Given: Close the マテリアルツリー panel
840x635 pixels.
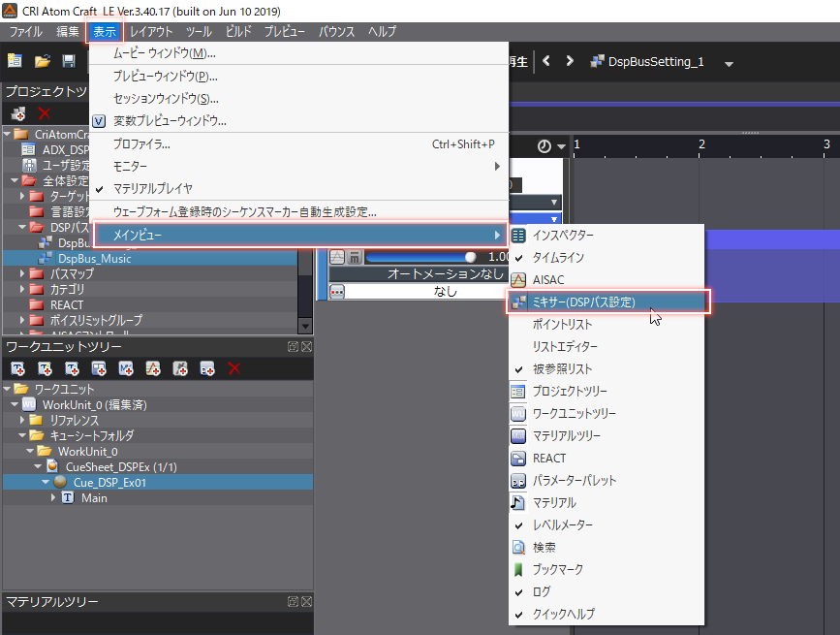Looking at the screenshot, I should point(306,602).
